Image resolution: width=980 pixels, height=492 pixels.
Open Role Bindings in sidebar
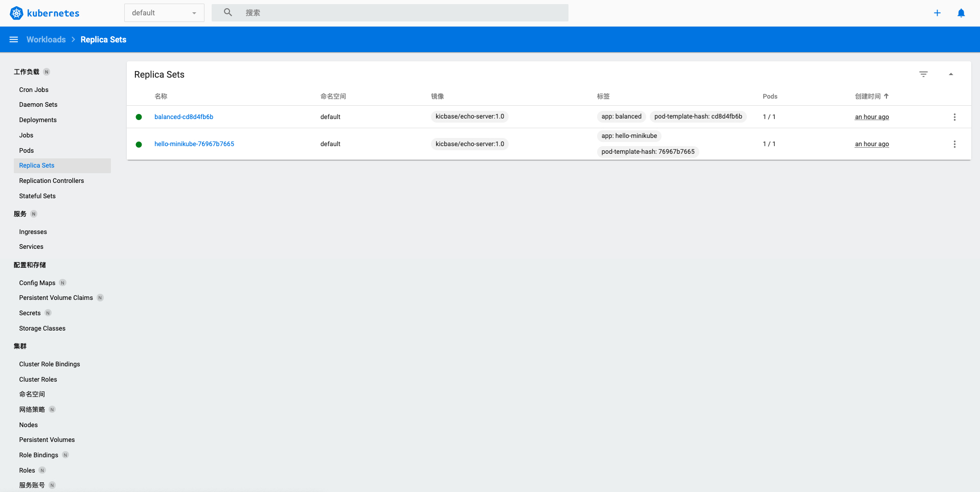(x=39, y=455)
